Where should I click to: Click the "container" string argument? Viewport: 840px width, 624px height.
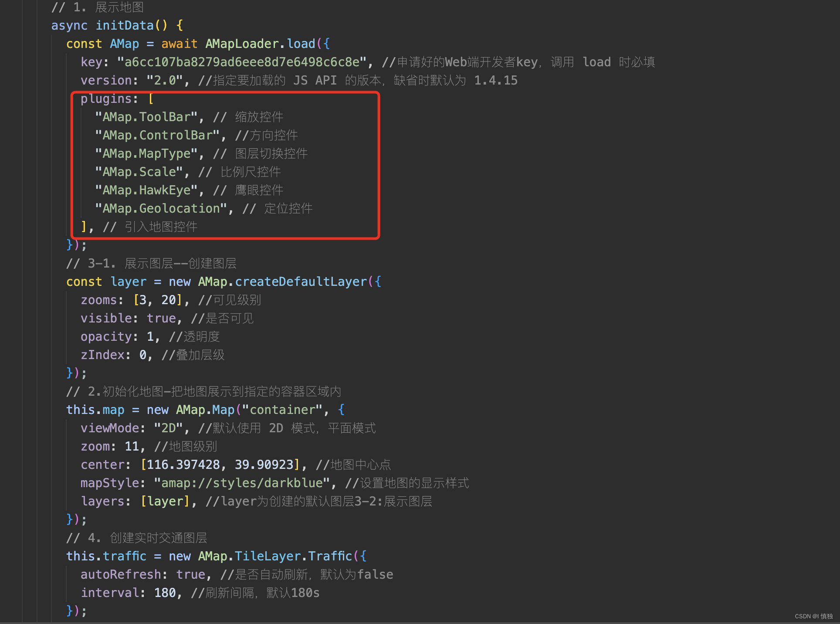[x=282, y=410]
